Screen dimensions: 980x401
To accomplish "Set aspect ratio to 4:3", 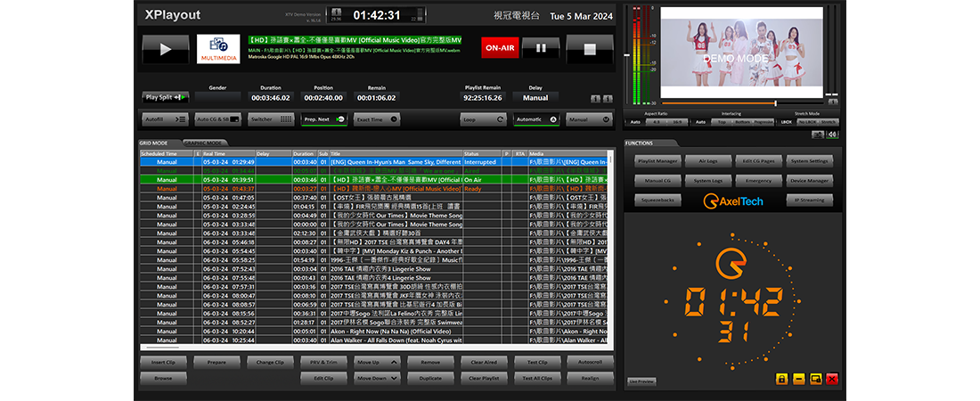I will (655, 122).
